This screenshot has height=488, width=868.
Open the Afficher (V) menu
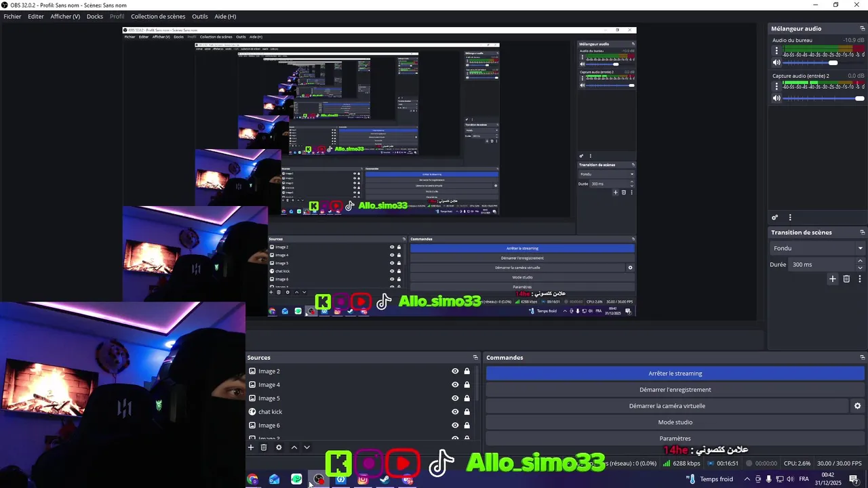coord(65,16)
